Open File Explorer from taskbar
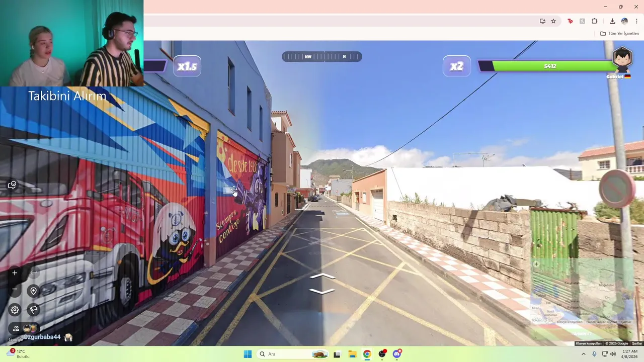The height and width of the screenshot is (362, 644). (x=352, y=354)
